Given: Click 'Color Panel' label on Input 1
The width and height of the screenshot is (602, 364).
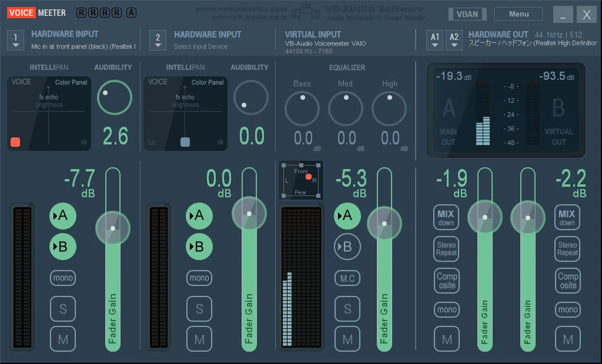Looking at the screenshot, I should pos(71,82).
